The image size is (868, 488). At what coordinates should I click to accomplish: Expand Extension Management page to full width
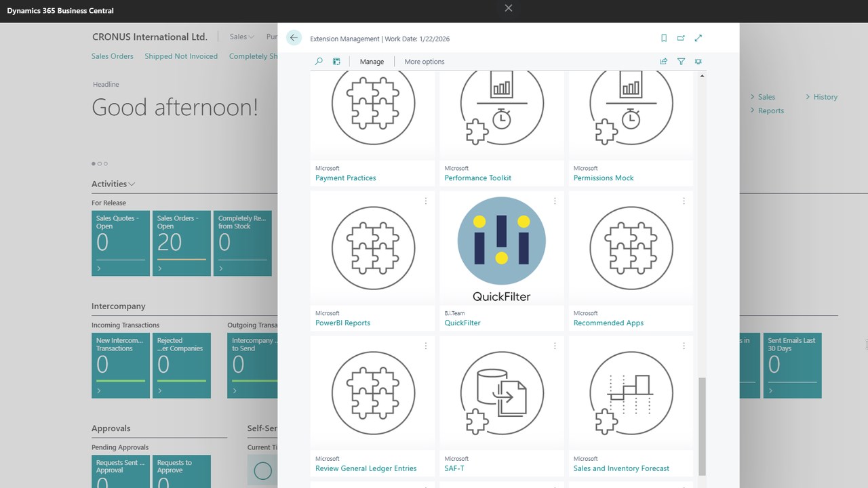point(698,39)
